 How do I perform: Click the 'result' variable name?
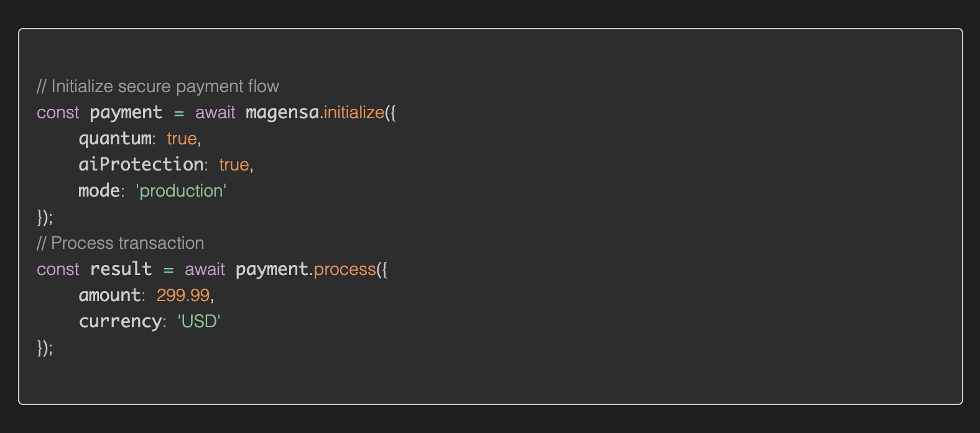click(x=121, y=269)
